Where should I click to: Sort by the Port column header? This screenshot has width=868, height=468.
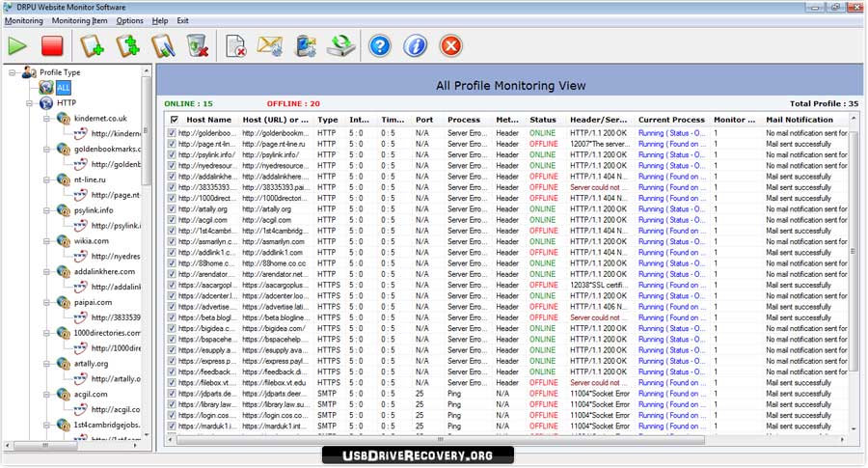click(424, 120)
